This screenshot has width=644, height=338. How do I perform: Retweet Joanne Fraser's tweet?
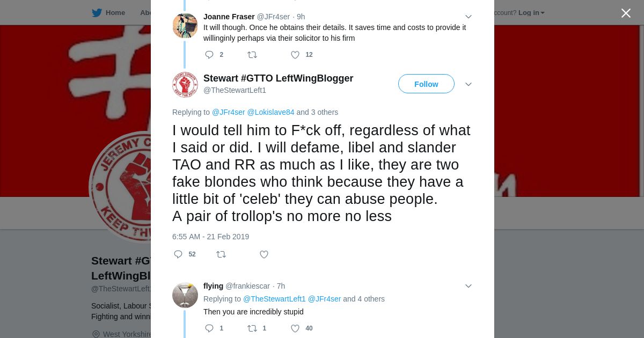[252, 55]
